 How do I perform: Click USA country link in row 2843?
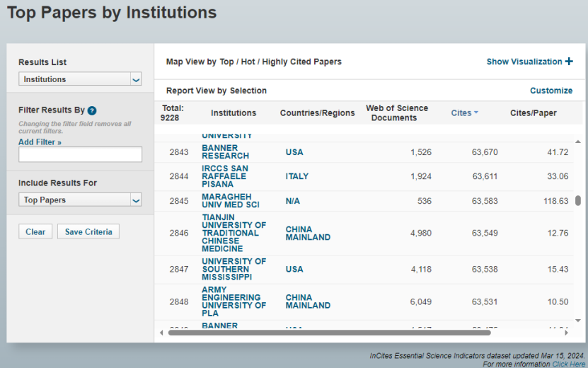[x=294, y=152]
